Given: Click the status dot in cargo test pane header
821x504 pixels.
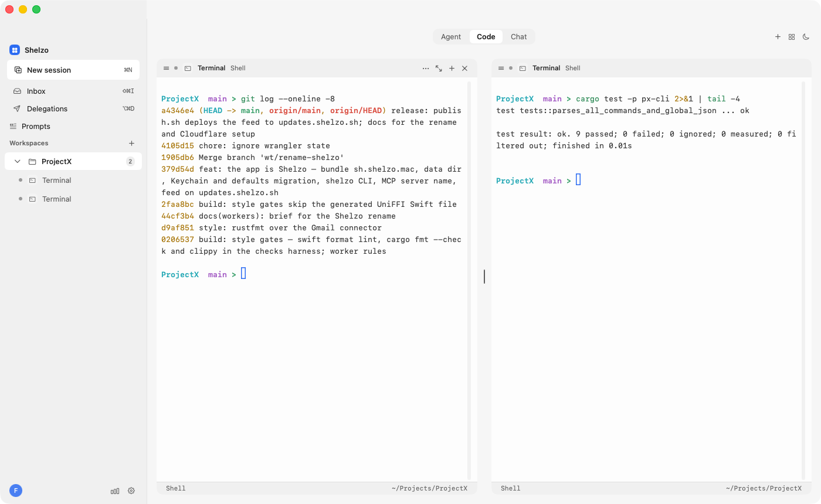Looking at the screenshot, I should coord(511,68).
